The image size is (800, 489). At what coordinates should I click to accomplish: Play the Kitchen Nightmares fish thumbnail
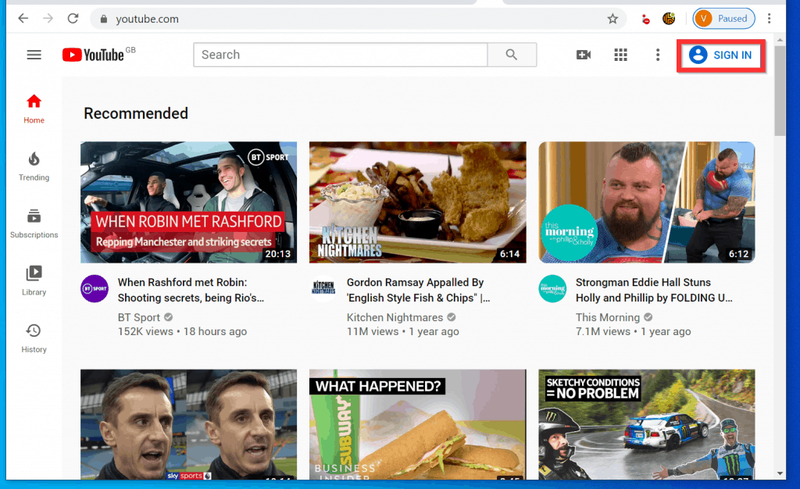[417, 202]
